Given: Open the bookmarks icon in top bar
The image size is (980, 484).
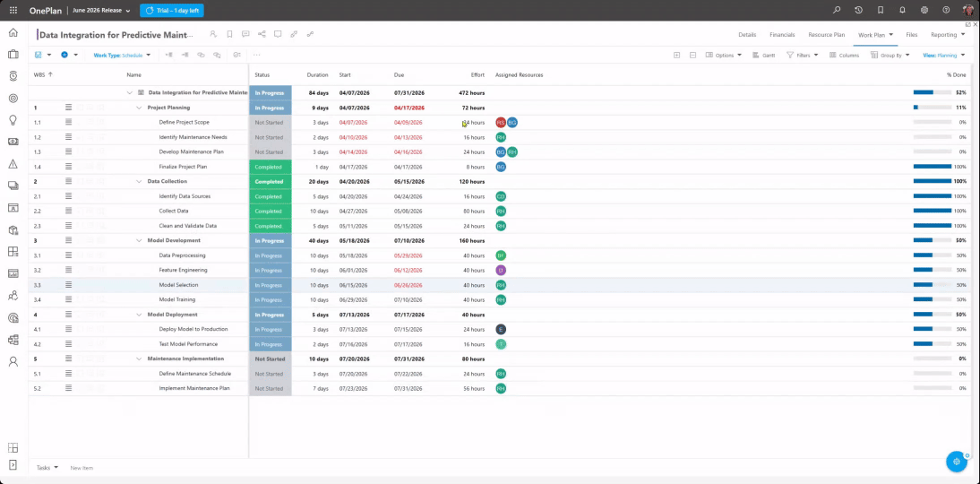Looking at the screenshot, I should point(881,10).
